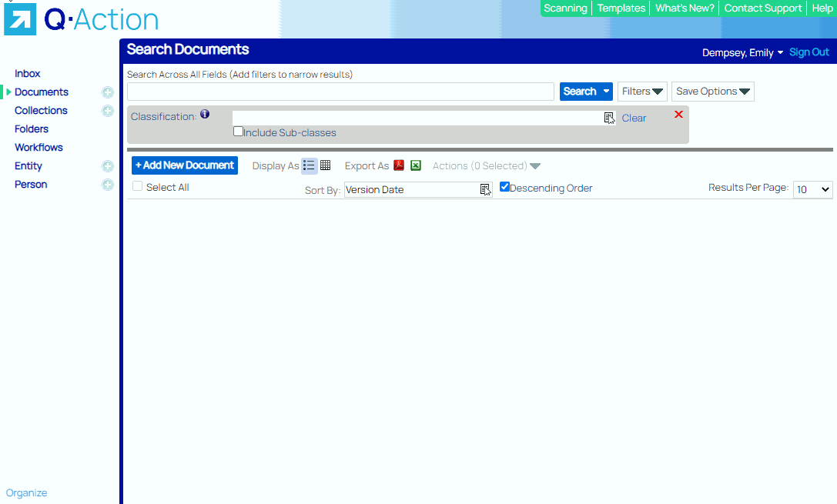Image resolution: width=837 pixels, height=504 pixels.
Task: Remove Classification filter with red X
Action: 678,115
